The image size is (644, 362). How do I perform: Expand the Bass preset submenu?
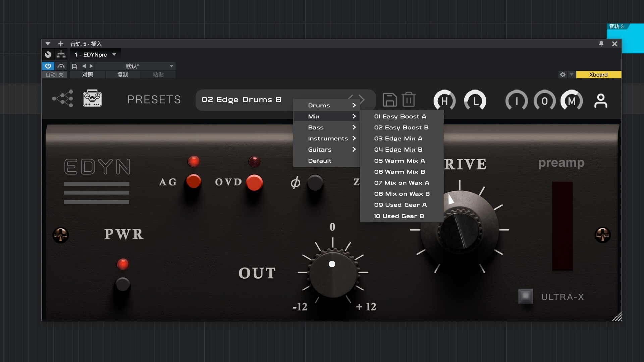point(327,127)
